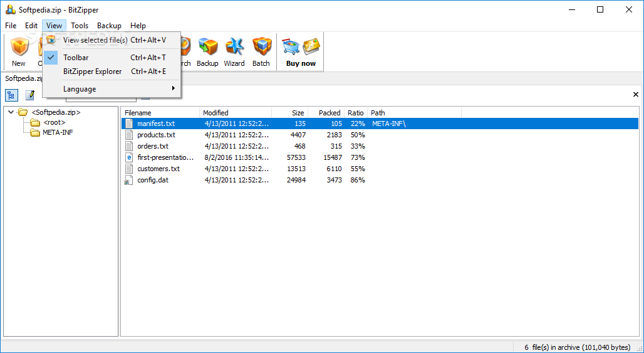Choose View selected file(s) menu entry
Screen dimensions: 644x353
pos(112,40)
